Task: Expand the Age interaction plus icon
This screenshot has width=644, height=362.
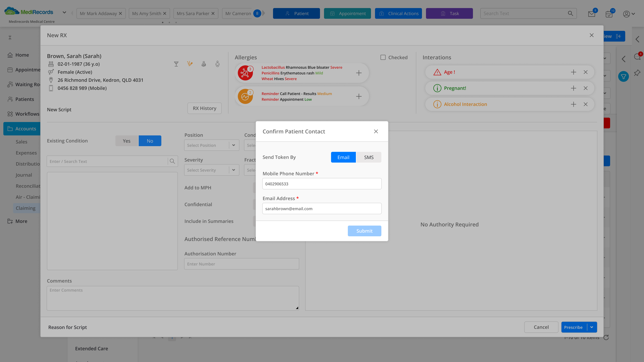Action: point(574,72)
